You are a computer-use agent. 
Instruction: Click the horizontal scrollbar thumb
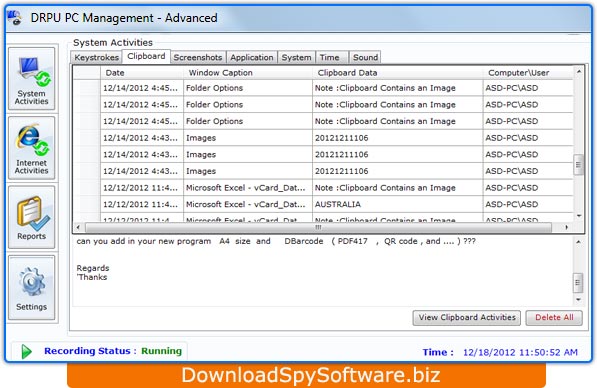pos(318,227)
